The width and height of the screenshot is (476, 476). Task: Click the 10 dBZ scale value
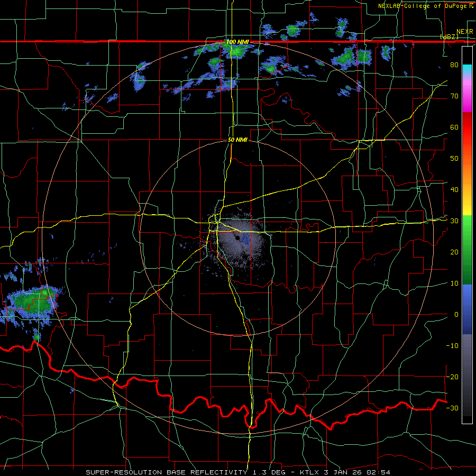(454, 283)
